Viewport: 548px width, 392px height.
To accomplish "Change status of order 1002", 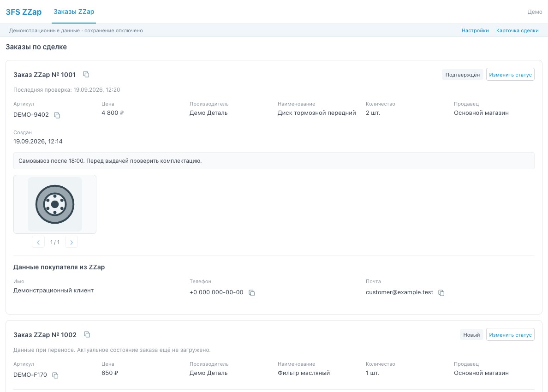I will [510, 334].
